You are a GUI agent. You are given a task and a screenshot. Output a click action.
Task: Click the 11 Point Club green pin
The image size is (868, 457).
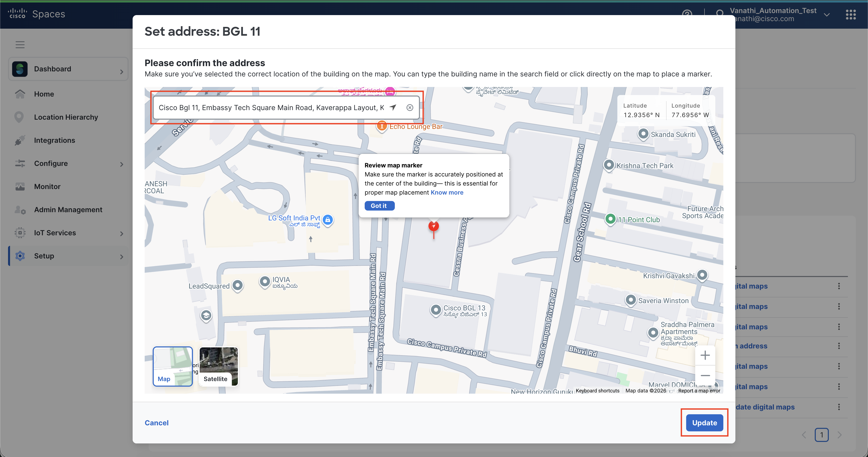point(611,219)
